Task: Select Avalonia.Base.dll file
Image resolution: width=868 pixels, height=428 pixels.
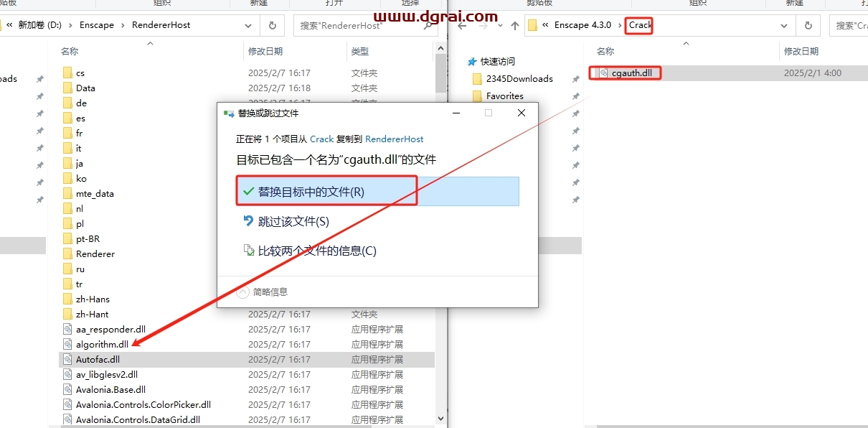Action: [110, 389]
